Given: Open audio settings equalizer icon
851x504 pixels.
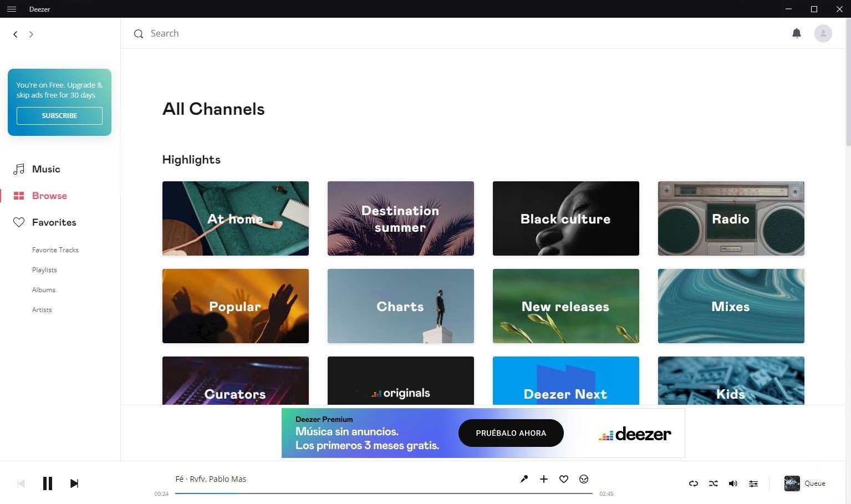Looking at the screenshot, I should (753, 483).
